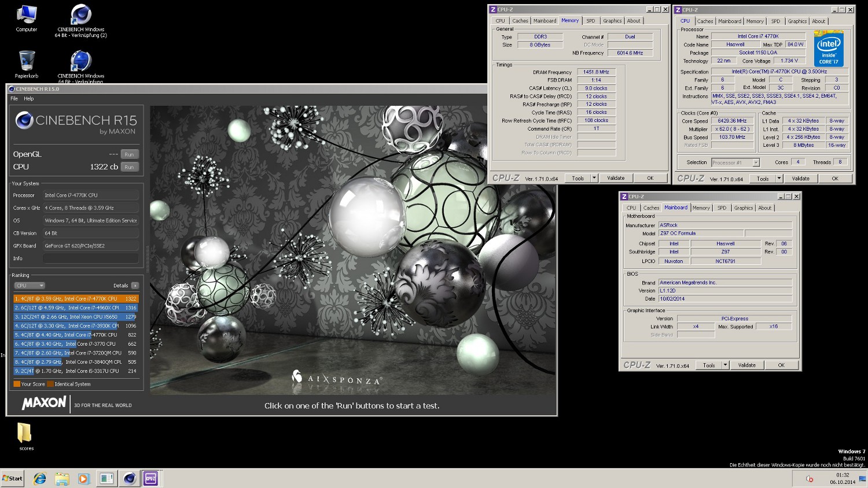The height and width of the screenshot is (488, 868).
Task: Select ranking row i7-4960X with 1316 score
Action: pos(76,308)
